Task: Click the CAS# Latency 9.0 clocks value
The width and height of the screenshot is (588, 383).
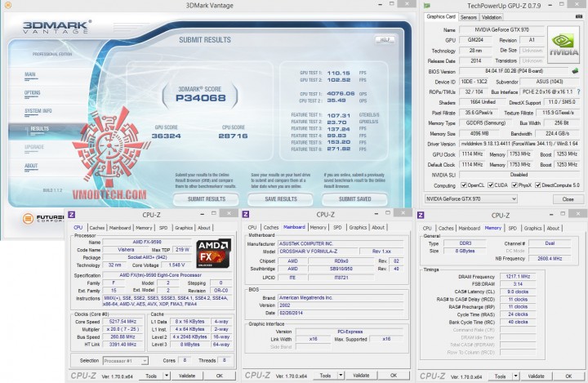Action: 518,292
